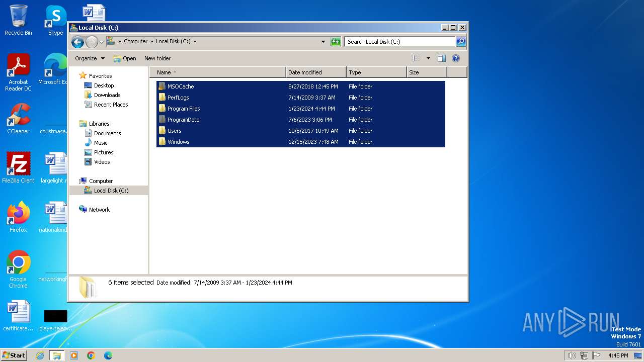Open Libraries in navigation pane
This screenshot has width=644, height=362.
[99, 124]
